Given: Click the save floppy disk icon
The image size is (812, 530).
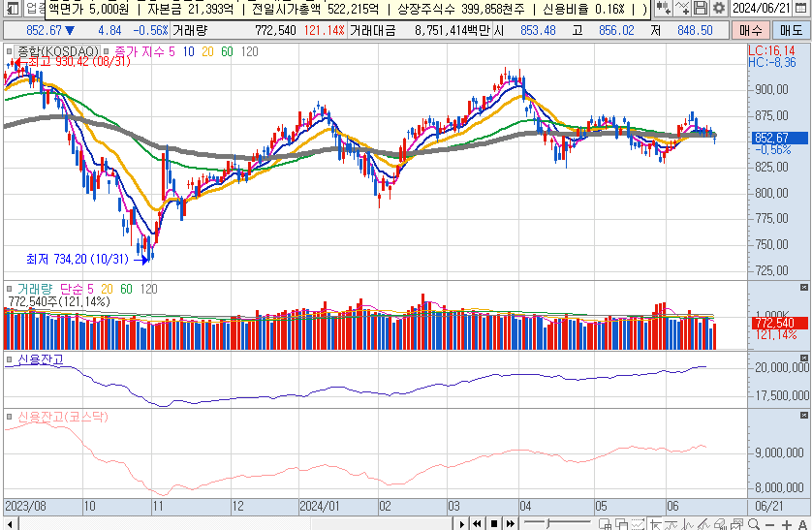Looking at the screenshot, I should point(701,9).
